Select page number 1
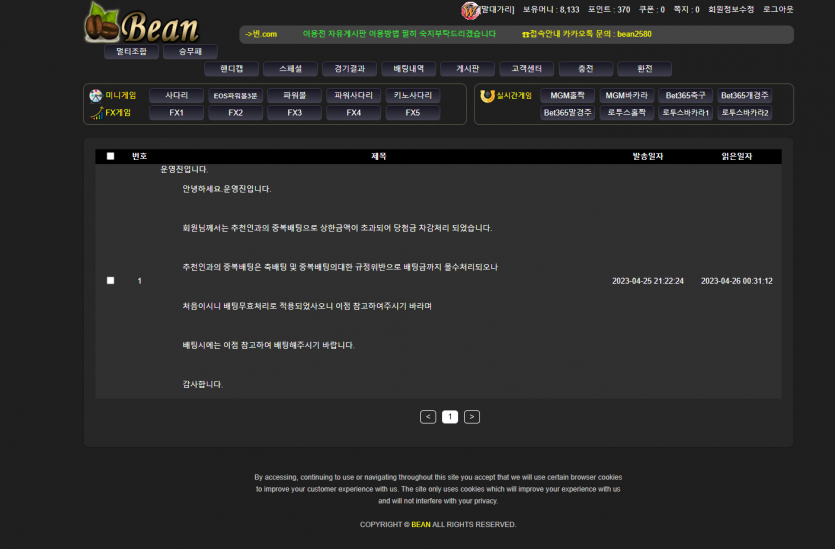Image resolution: width=835 pixels, height=549 pixels. [x=450, y=417]
